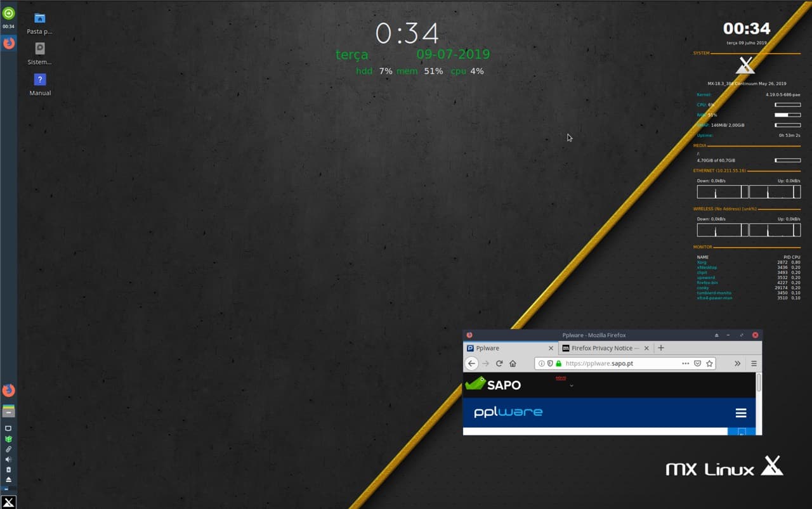Open the MX whisker menu in the panel
This screenshot has width=812, height=509.
(8, 501)
